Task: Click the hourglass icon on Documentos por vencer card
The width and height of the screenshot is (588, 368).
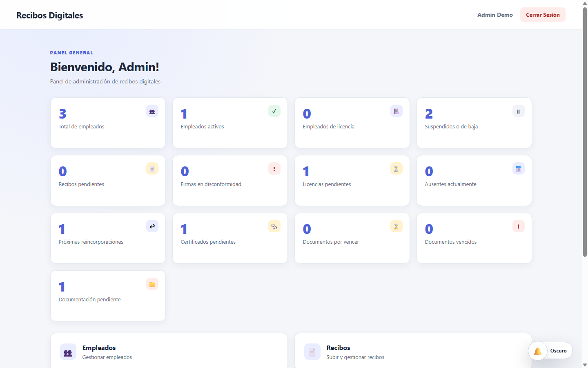Action: 396,227
